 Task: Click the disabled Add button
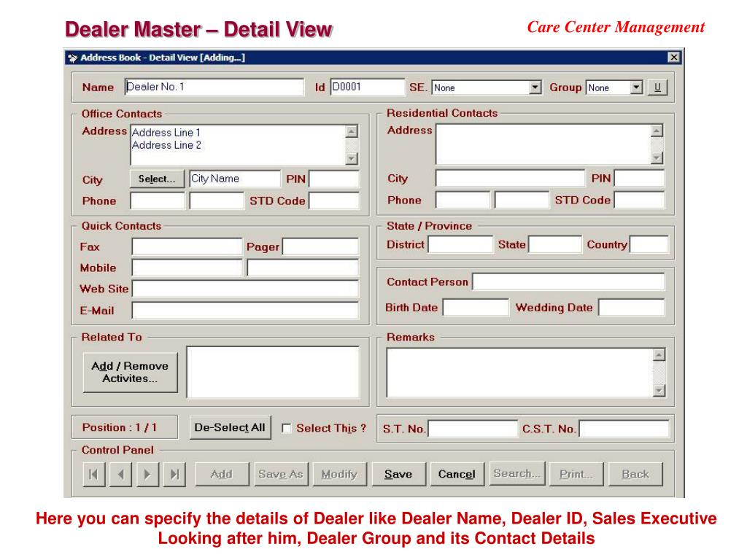coord(222,474)
